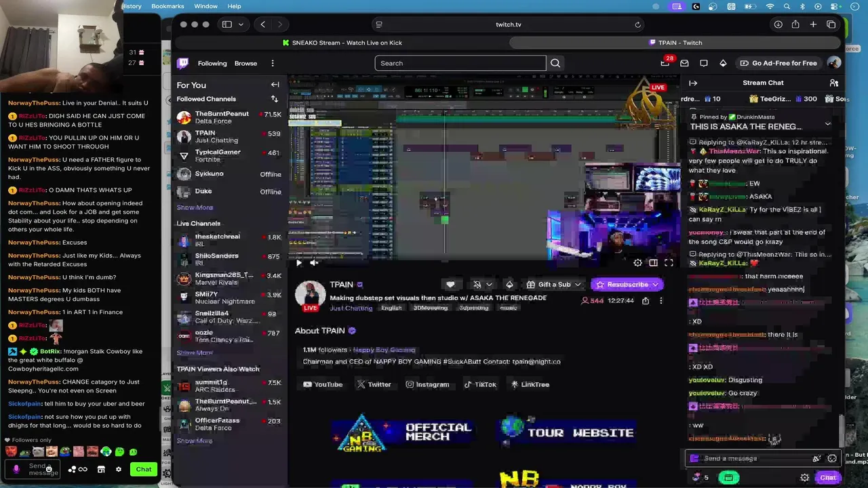Click the cheer Bits icon near Gift a Sub

click(x=509, y=285)
